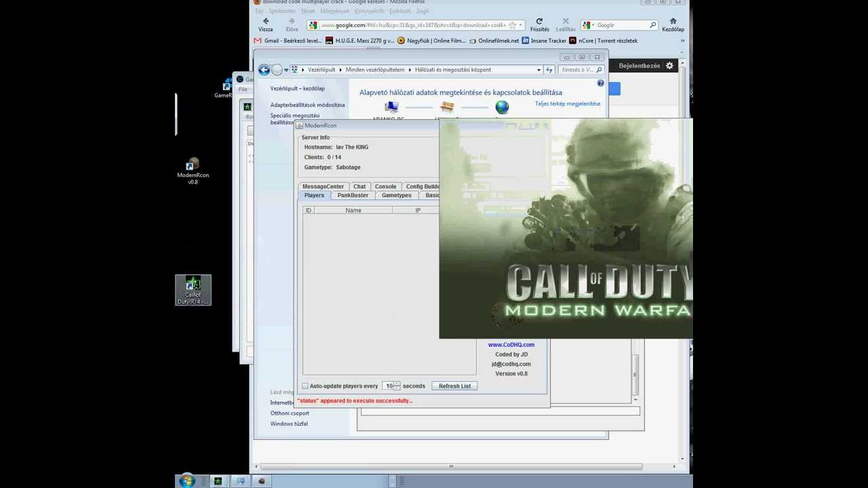Reload the page with Frissítés icon
The image size is (868, 488).
539,22
